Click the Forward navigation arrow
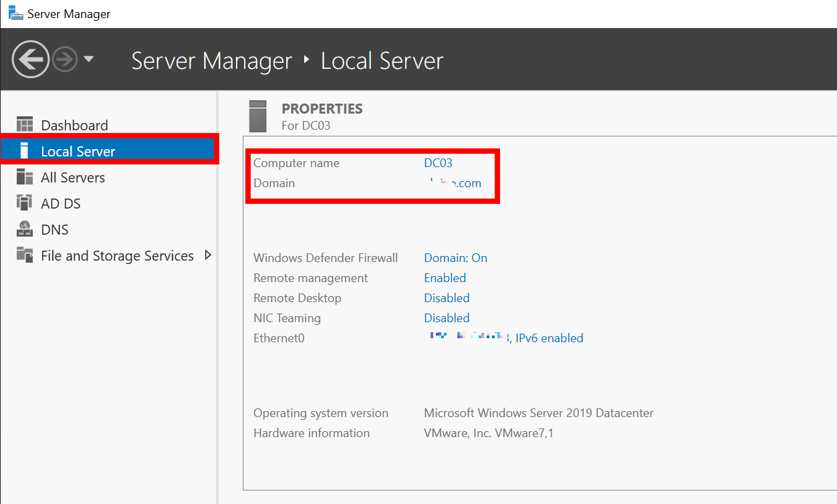Image resolution: width=837 pixels, height=504 pixels. coord(65,60)
